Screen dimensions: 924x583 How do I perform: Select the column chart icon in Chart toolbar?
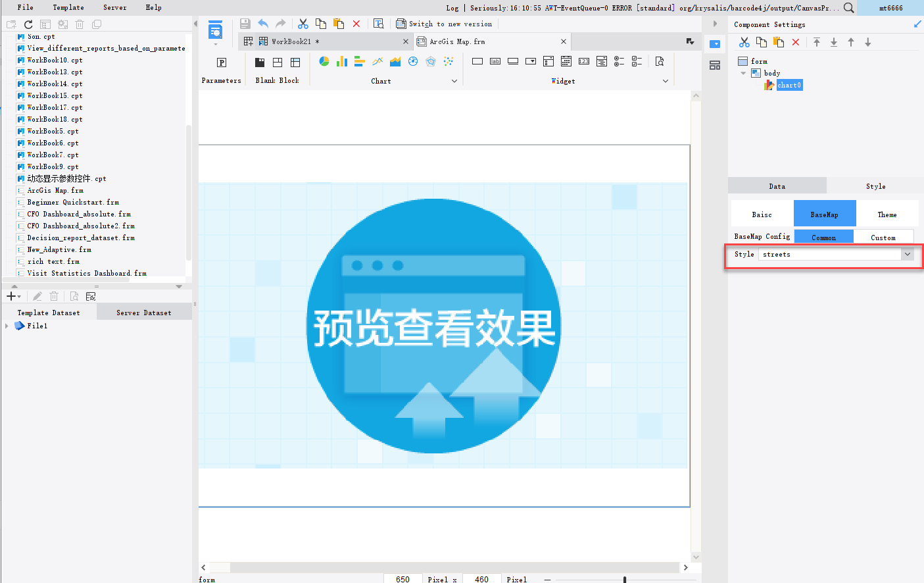tap(341, 61)
